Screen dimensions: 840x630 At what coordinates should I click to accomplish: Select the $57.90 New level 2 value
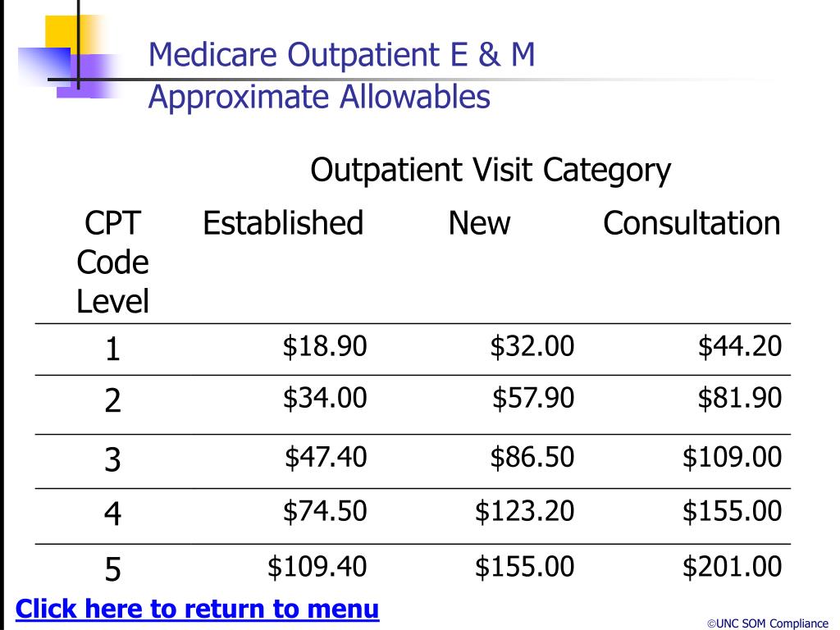pyautogui.click(x=533, y=398)
